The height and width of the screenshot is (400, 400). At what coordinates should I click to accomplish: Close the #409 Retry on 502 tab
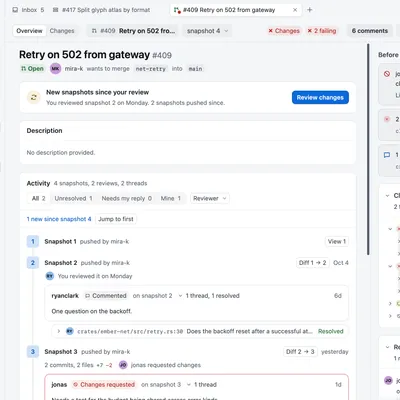coord(295,10)
